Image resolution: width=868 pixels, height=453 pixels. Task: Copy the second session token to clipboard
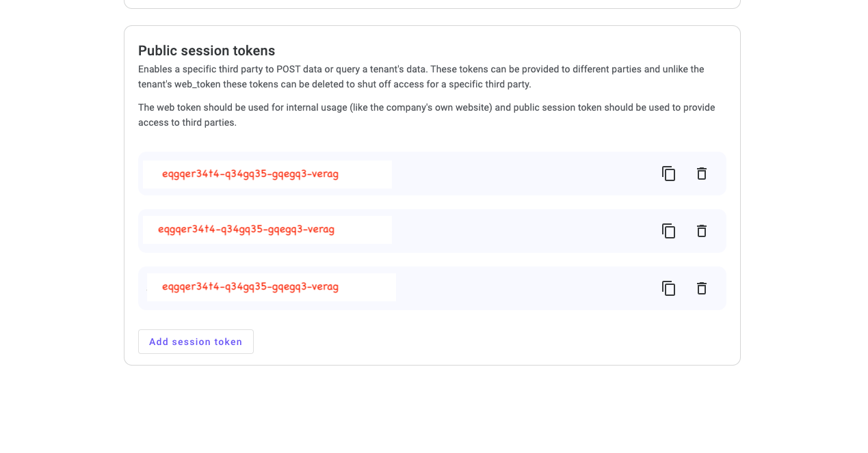tap(668, 231)
